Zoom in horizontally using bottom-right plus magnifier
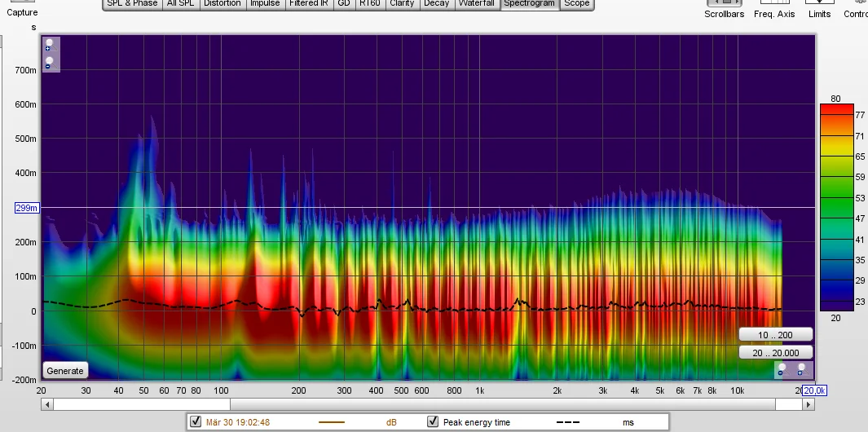The width and height of the screenshot is (868, 432). click(801, 369)
